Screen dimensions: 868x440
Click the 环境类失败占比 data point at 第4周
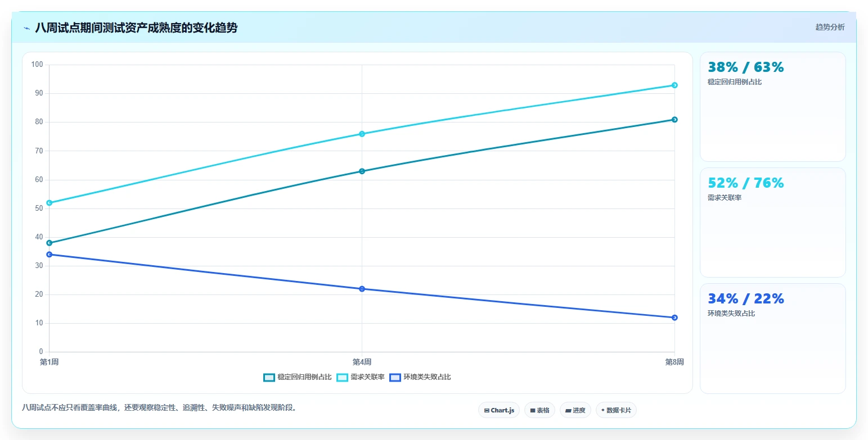click(362, 289)
